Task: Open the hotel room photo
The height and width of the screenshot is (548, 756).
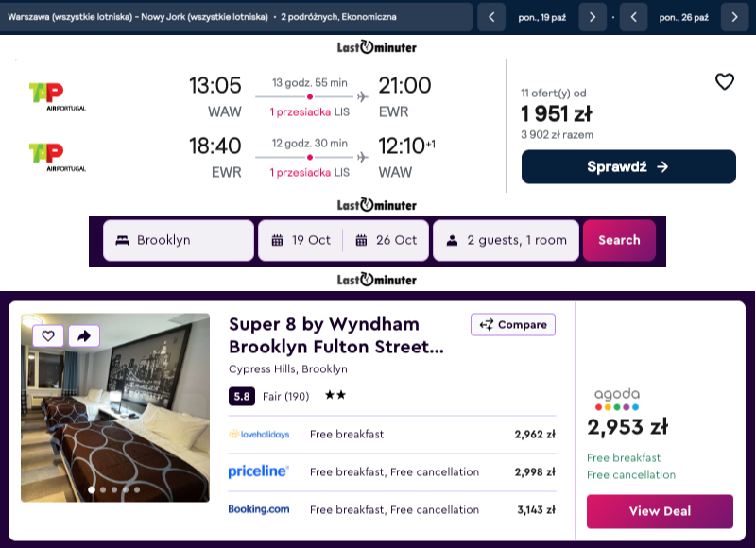Action: tap(115, 408)
